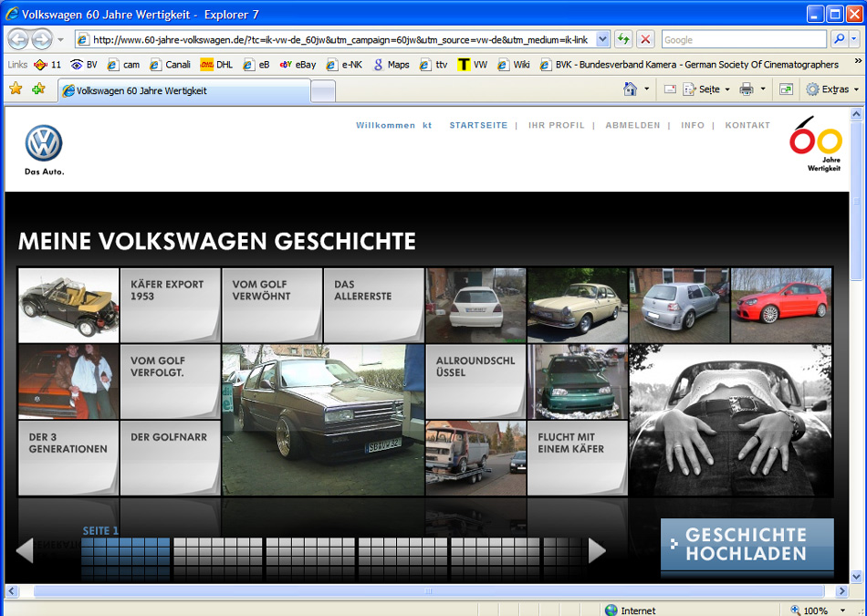This screenshot has height=616, width=867.
Task: Open the DER GOLFNARR story tile
Action: [x=171, y=458]
